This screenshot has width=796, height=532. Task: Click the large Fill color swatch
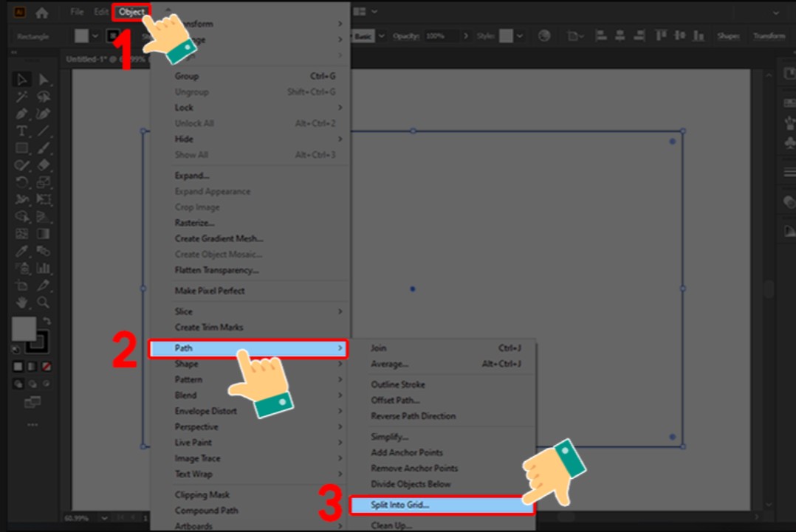(x=24, y=329)
